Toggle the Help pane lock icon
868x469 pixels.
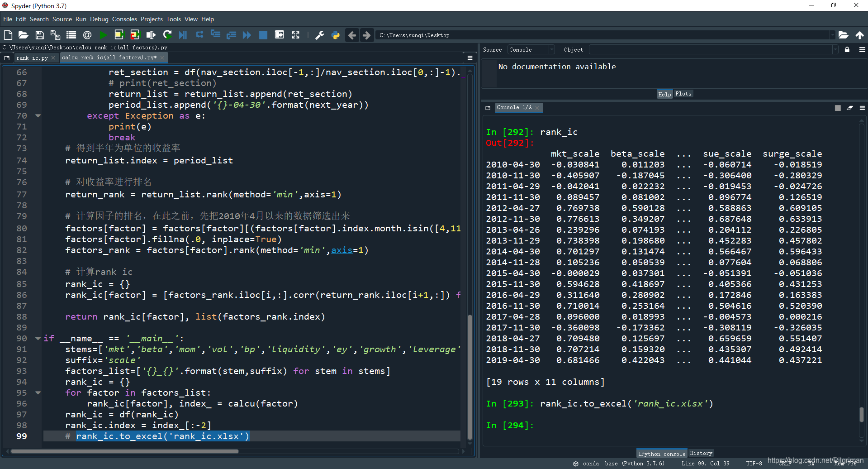click(847, 50)
